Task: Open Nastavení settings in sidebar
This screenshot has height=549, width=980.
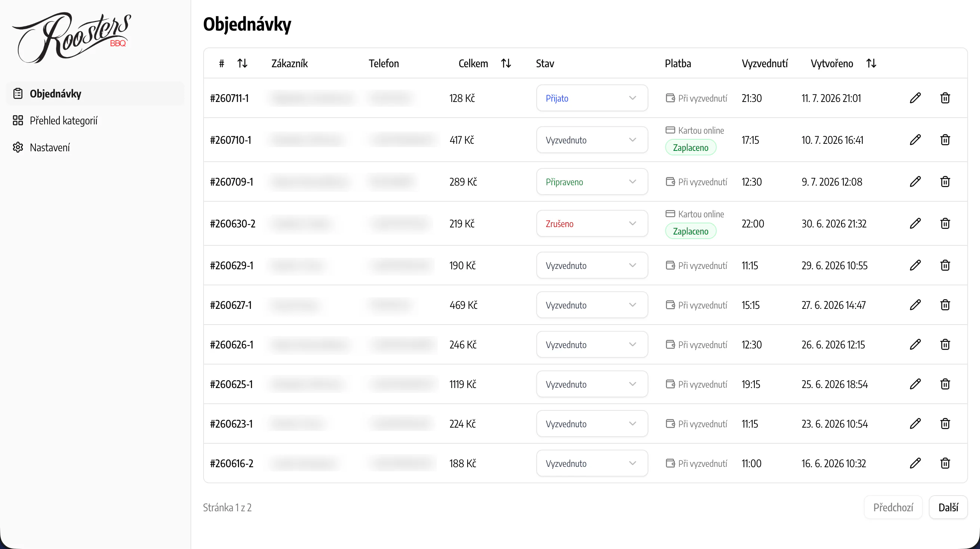Action: pyautogui.click(x=95, y=147)
